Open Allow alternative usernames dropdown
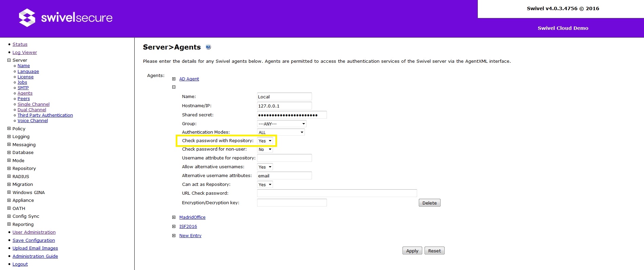644x270 pixels. click(265, 167)
